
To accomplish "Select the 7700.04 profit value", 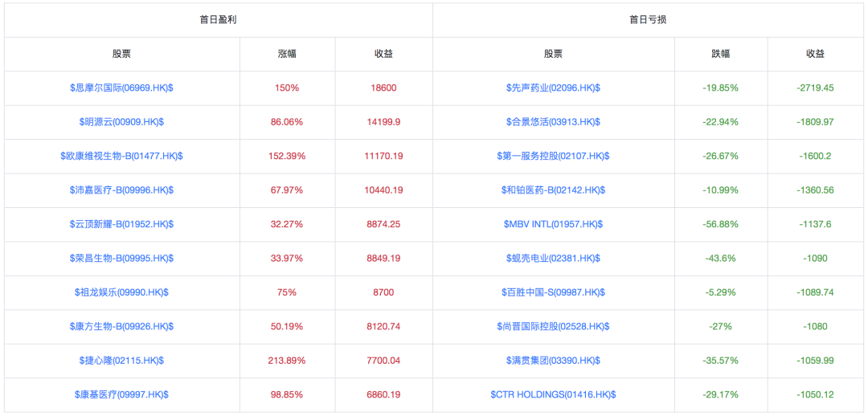I will [x=383, y=360].
